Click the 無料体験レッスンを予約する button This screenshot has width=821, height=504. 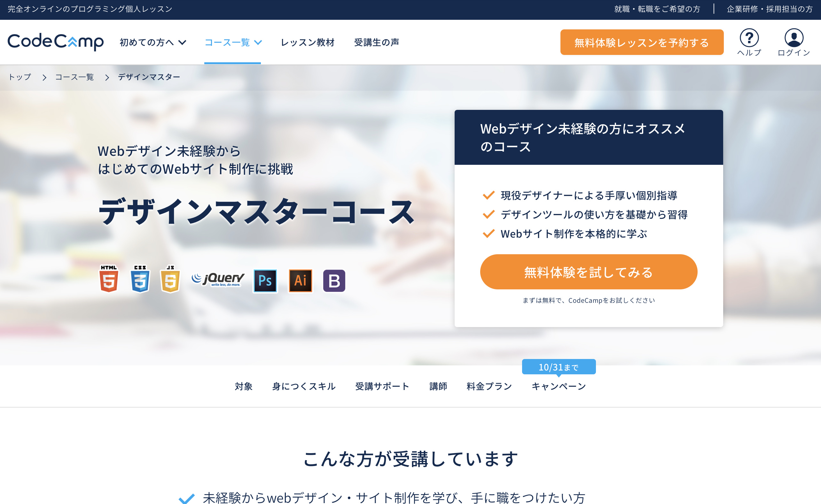point(642,42)
